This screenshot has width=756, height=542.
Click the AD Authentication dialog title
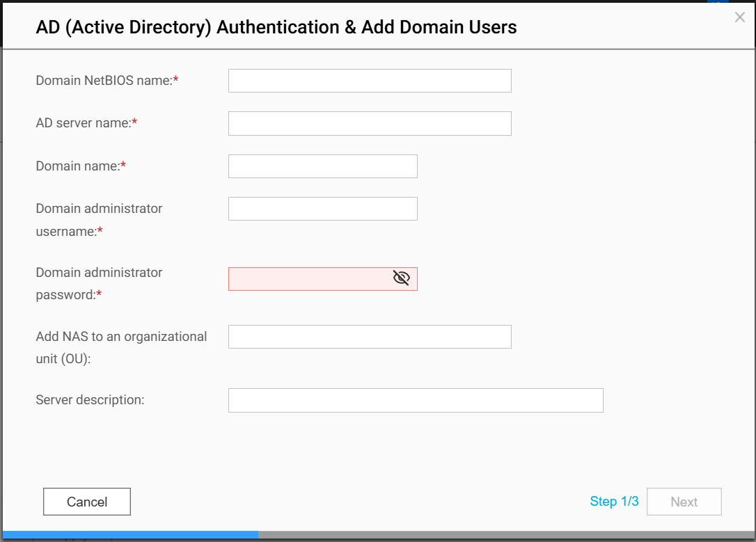click(x=276, y=28)
